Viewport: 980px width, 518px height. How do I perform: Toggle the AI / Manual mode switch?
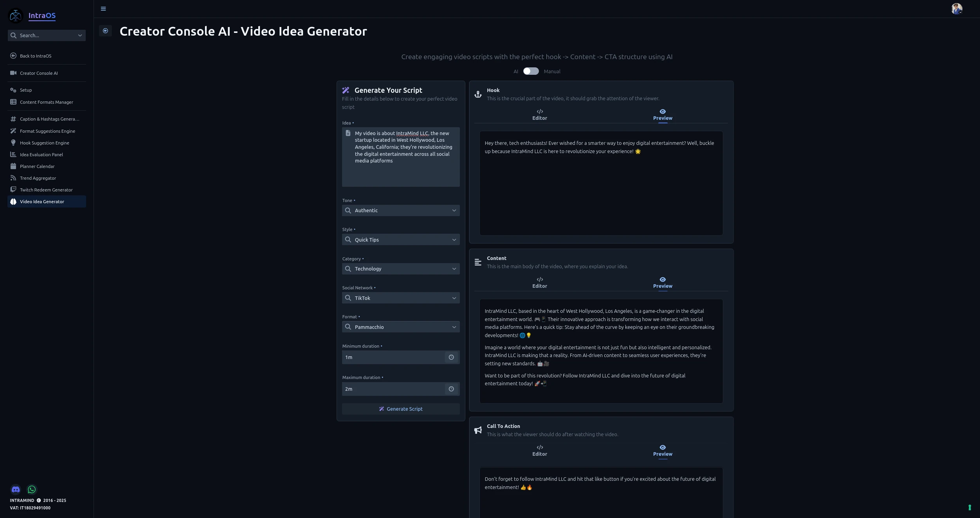point(531,71)
